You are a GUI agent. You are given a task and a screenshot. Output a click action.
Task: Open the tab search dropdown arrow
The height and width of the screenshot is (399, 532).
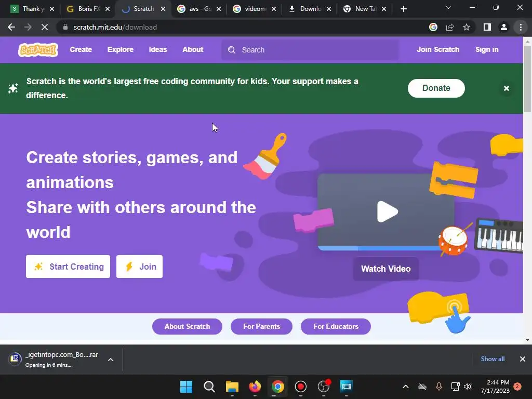(x=448, y=7)
